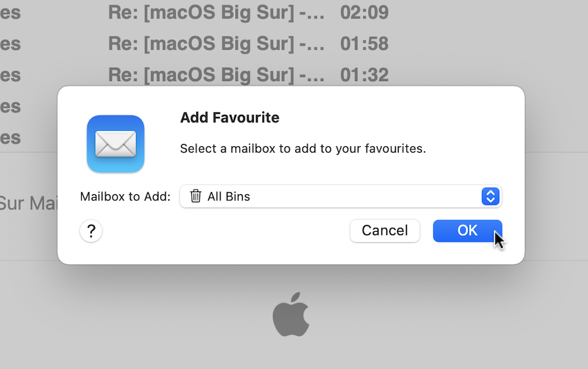Click the bin icon beside All Bins

pos(196,197)
